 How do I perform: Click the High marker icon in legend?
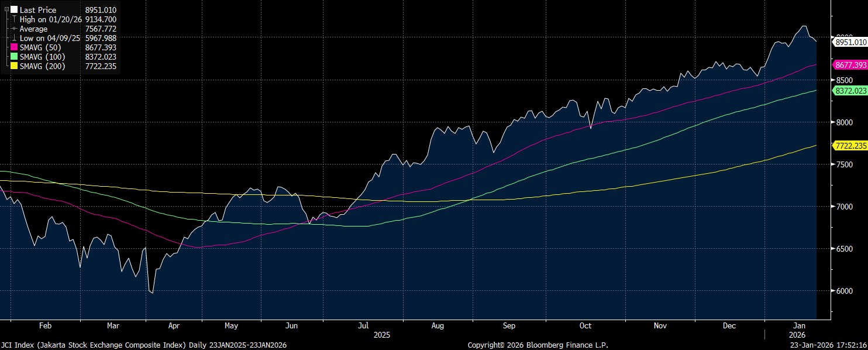pyautogui.click(x=14, y=19)
